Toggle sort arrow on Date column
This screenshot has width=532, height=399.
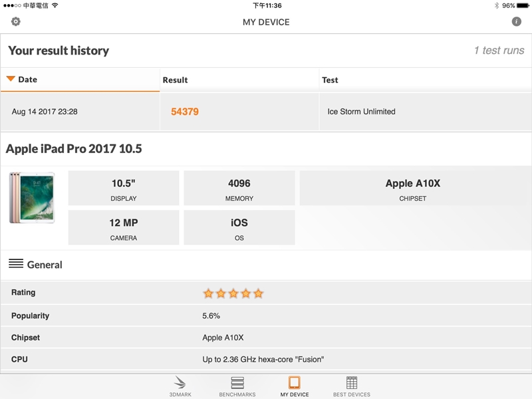pos(11,79)
